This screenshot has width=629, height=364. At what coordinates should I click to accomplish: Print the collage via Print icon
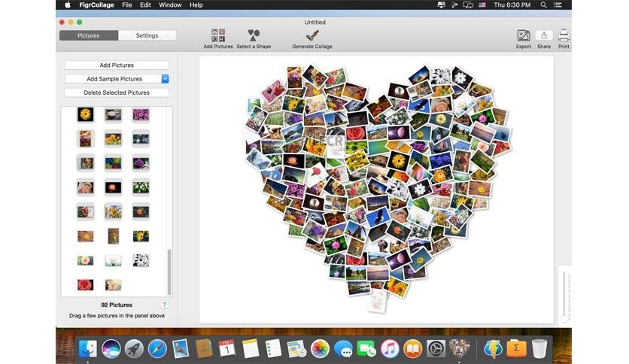pos(564,35)
